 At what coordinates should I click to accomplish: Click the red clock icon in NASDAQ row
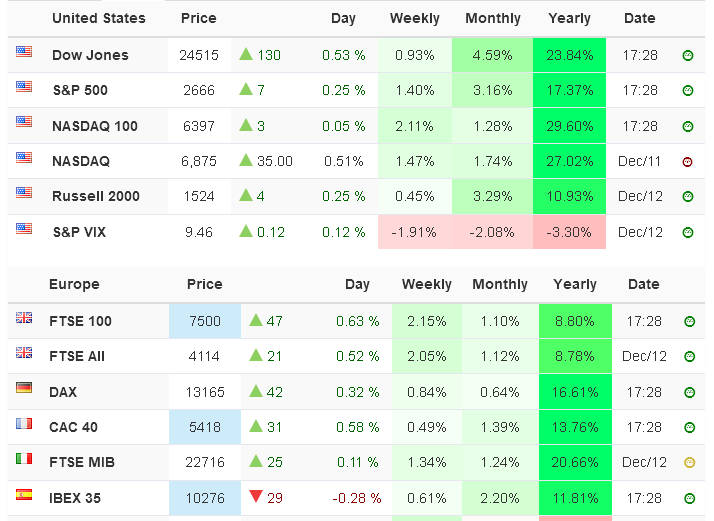(688, 162)
